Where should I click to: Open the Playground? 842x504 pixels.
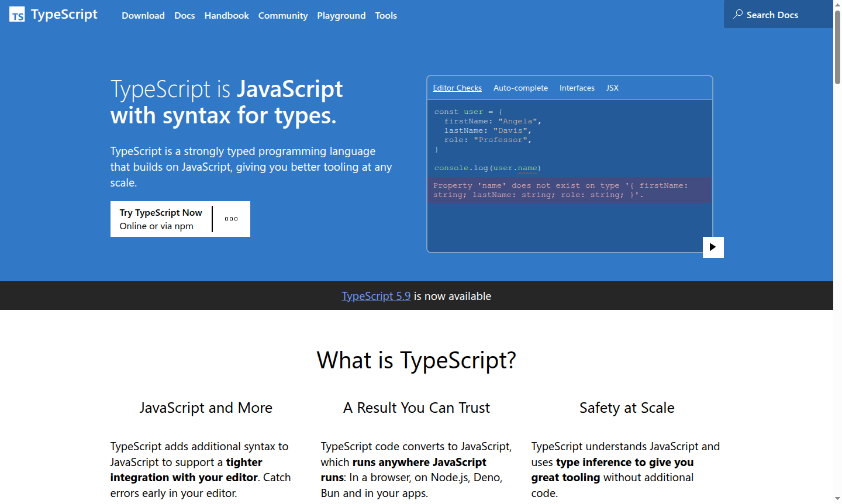(341, 15)
